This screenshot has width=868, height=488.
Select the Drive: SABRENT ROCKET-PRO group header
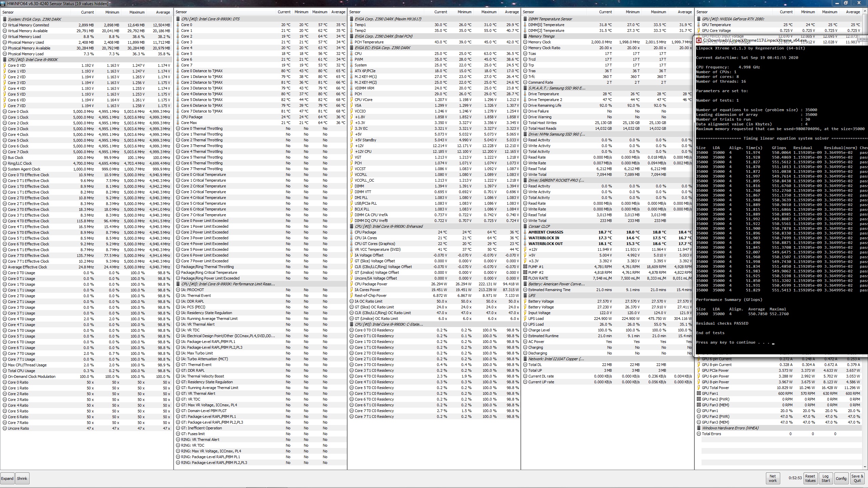tap(608, 180)
